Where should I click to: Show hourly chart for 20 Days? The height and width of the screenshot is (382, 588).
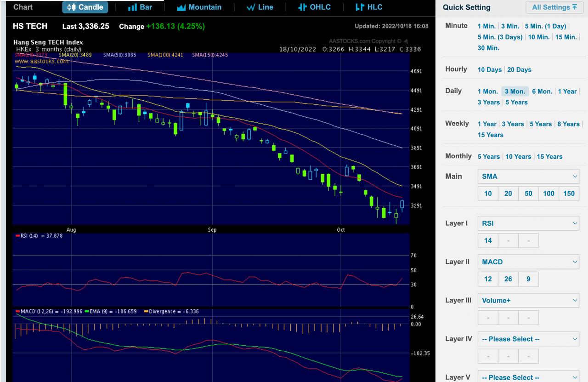520,69
